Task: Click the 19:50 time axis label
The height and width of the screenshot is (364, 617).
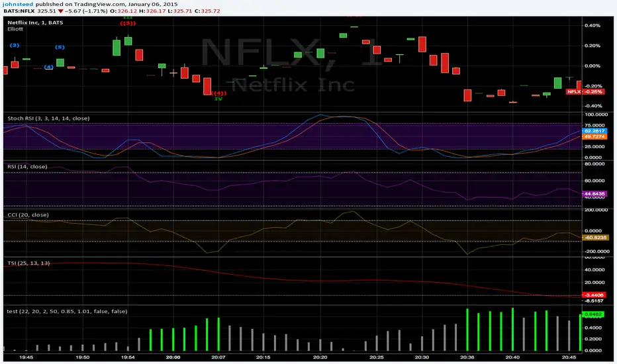Action: pyautogui.click(x=83, y=357)
